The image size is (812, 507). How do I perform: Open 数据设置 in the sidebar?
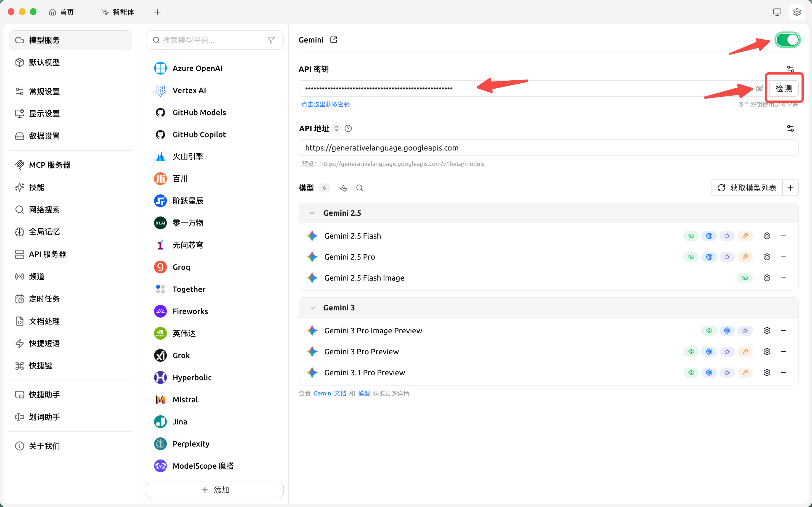click(x=70, y=136)
